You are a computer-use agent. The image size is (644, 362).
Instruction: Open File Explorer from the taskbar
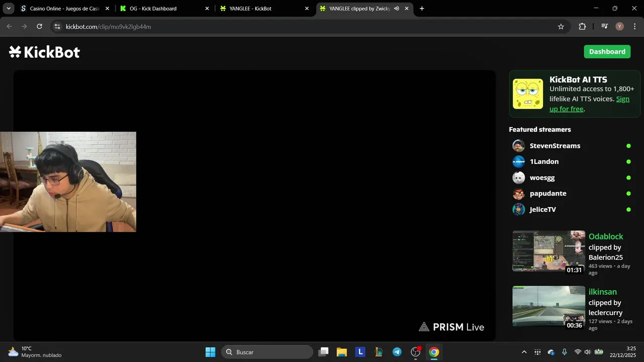(342, 352)
